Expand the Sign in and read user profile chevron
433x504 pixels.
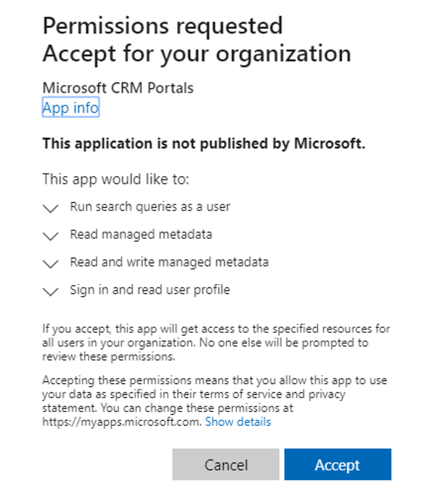tap(50, 292)
